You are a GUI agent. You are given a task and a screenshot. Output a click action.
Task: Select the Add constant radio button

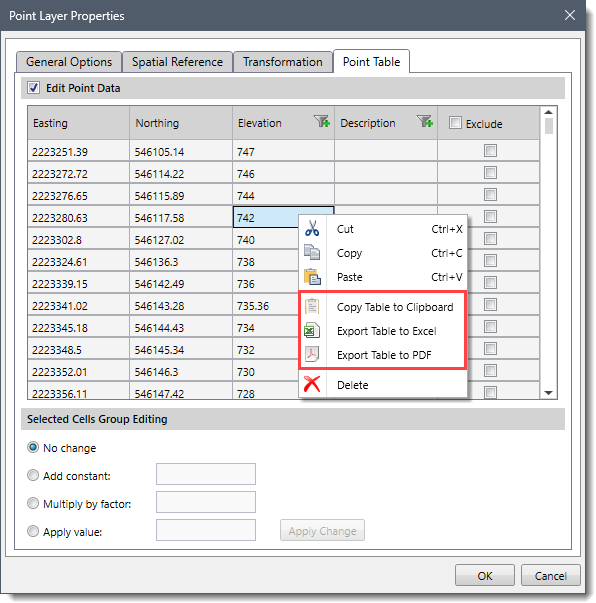(x=33, y=475)
